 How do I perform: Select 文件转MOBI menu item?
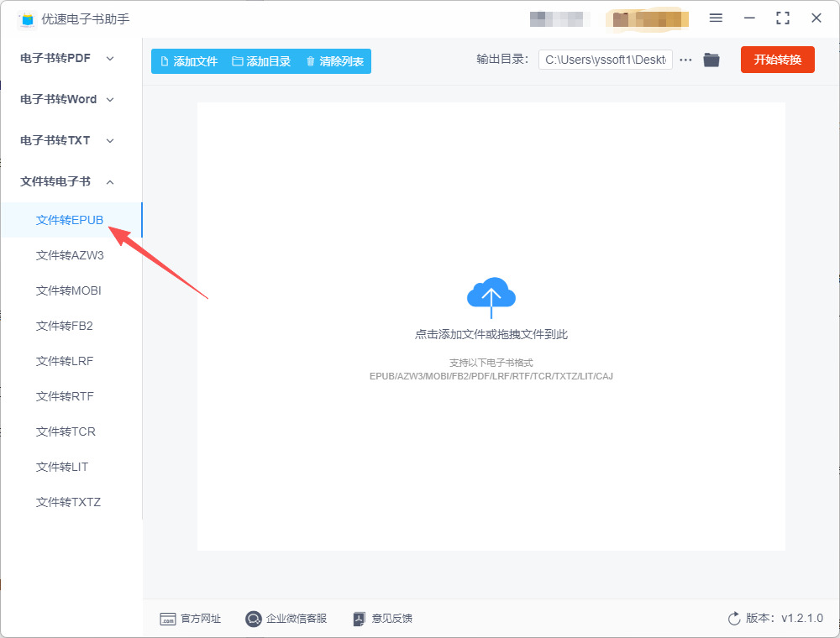pos(71,290)
